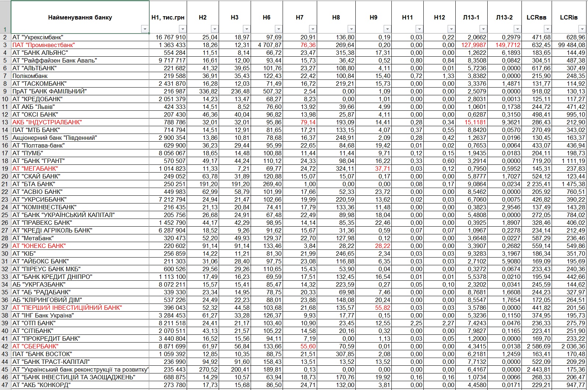Select cell АТ "Український банк реконструкції та розвитку"

80,369
